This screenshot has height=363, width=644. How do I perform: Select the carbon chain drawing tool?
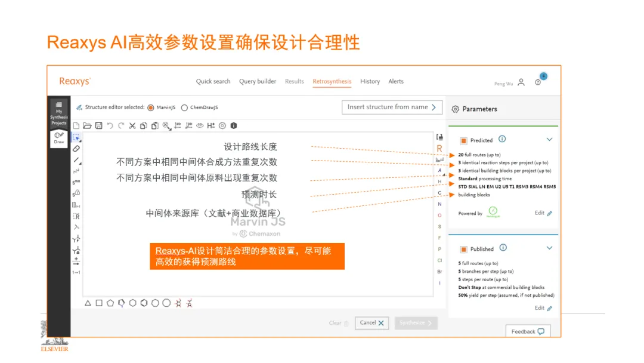[76, 171]
